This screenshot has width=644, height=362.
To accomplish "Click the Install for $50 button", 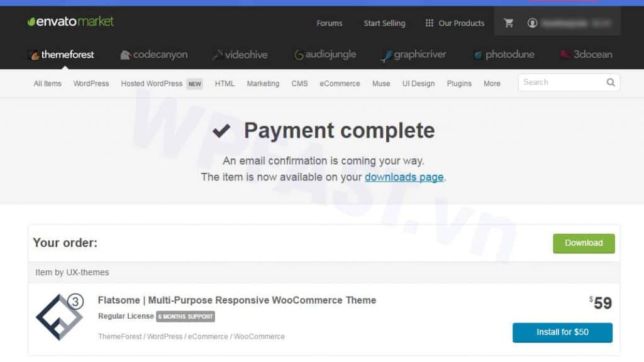I will [562, 332].
